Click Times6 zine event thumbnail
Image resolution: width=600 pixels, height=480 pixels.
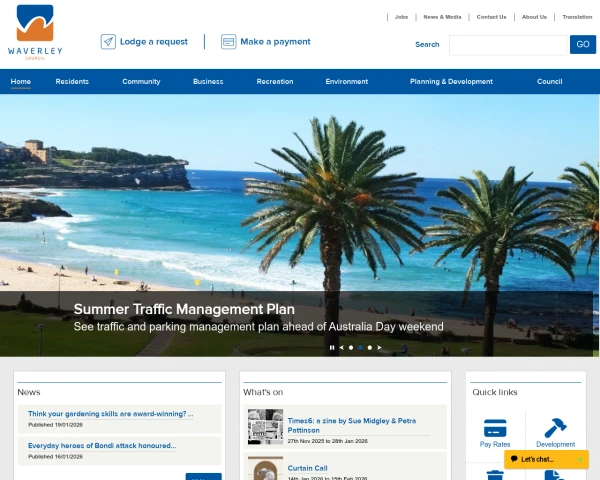click(x=265, y=426)
